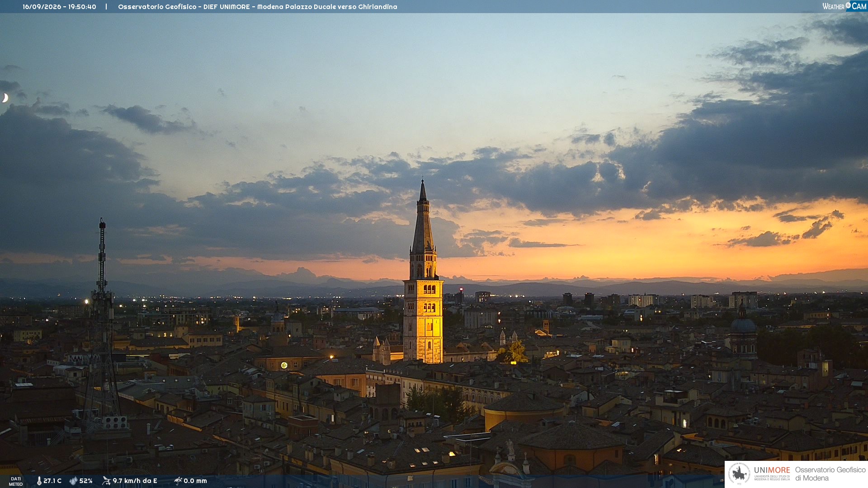
Task: Click the wind anemometer icon
Action: pyautogui.click(x=106, y=481)
